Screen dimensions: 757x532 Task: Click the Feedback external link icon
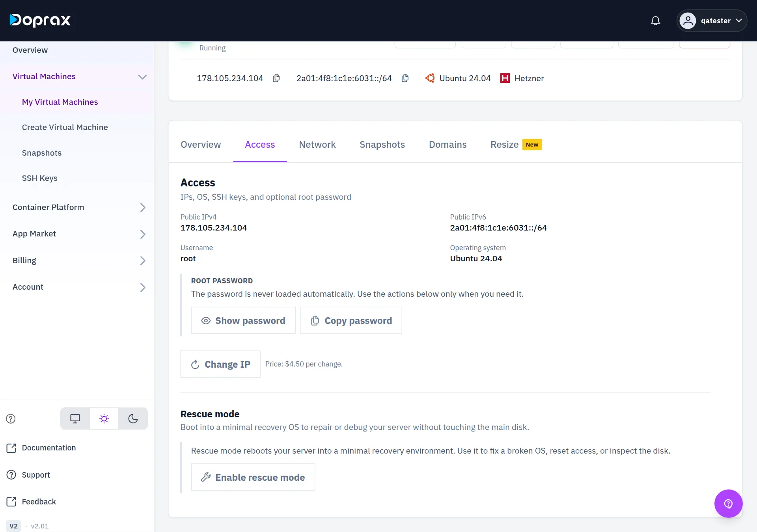pyautogui.click(x=11, y=501)
